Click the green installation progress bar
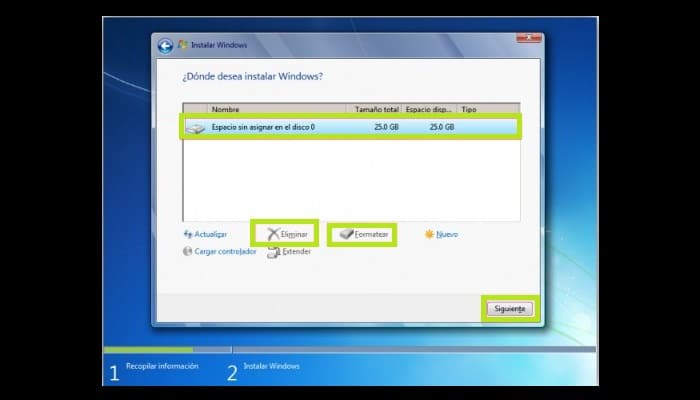This screenshot has width=700, height=400. tap(148, 350)
